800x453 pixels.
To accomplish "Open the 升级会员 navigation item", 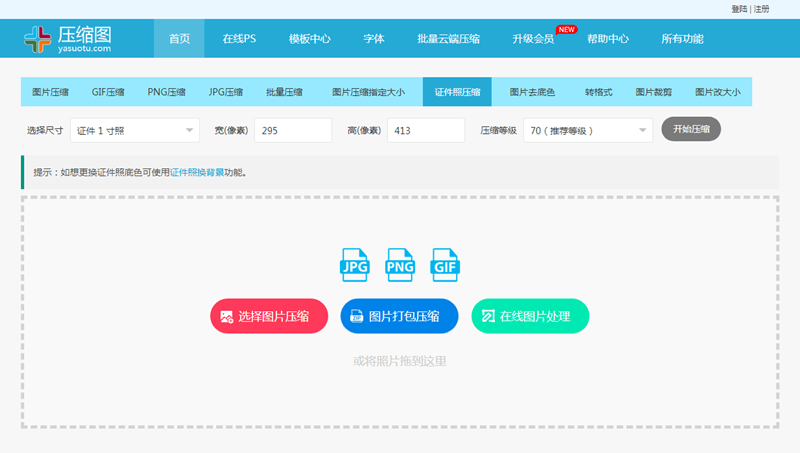I will click(x=533, y=39).
